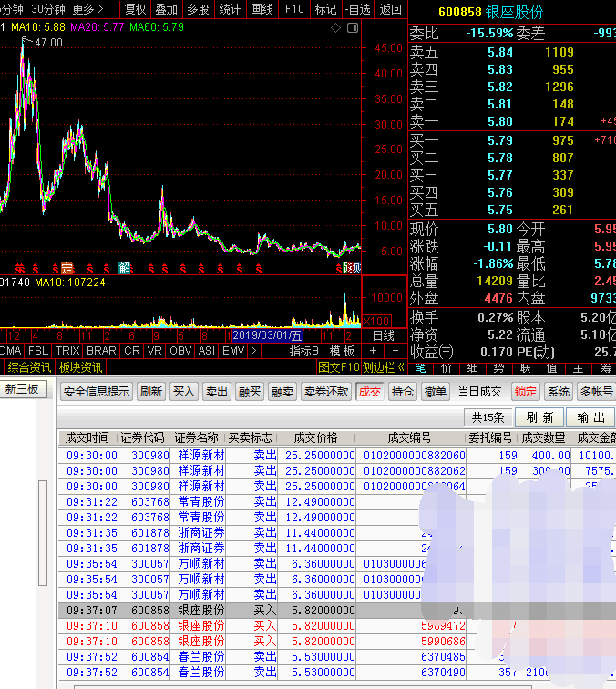This screenshot has width=616, height=689.
Task: Select 新三板 sidebar tab
Action: [22, 389]
